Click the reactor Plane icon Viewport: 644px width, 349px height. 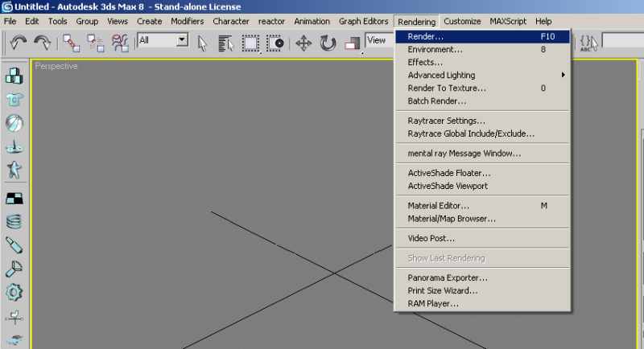14,199
